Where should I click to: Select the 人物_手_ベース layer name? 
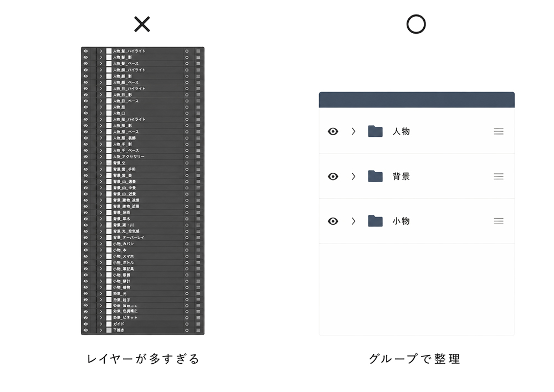point(126,151)
